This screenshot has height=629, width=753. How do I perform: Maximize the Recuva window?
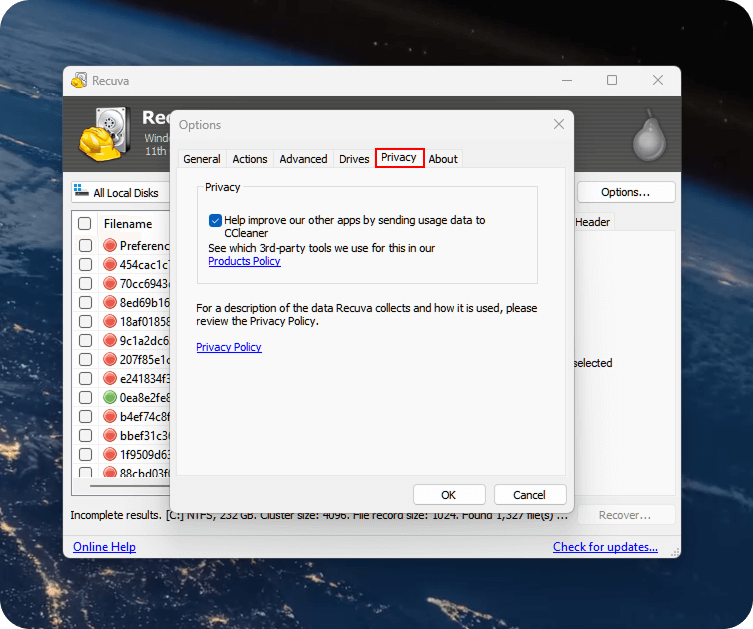point(612,80)
